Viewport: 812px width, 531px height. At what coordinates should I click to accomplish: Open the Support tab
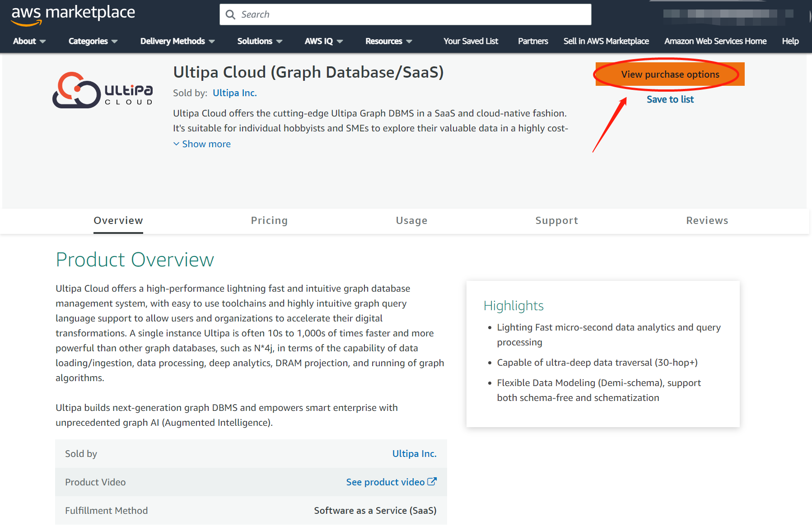tap(556, 221)
